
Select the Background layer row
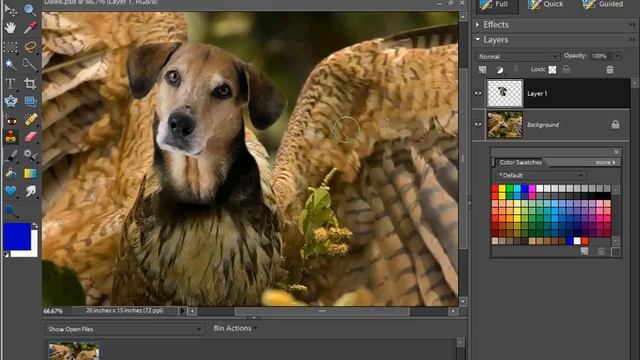(551, 124)
